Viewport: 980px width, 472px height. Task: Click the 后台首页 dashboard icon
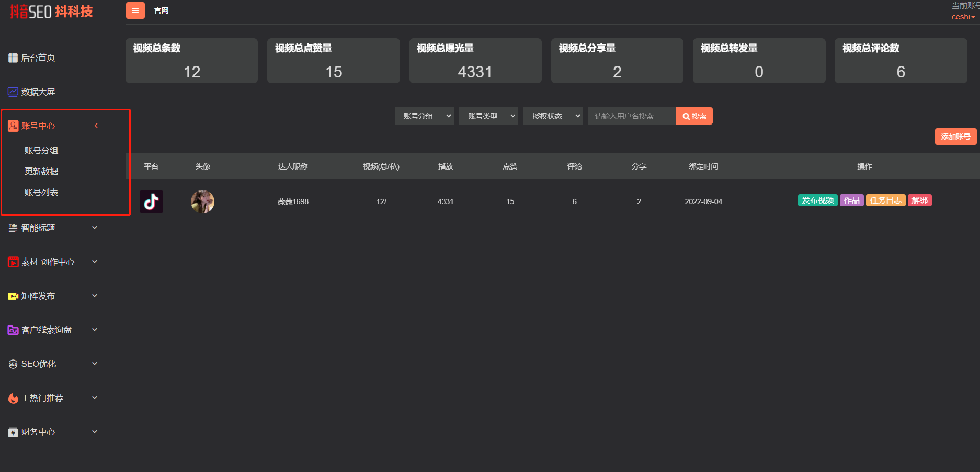[x=13, y=58]
